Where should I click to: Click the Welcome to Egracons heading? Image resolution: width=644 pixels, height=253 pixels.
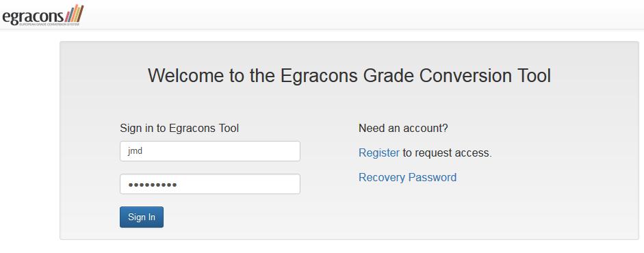[x=349, y=76]
